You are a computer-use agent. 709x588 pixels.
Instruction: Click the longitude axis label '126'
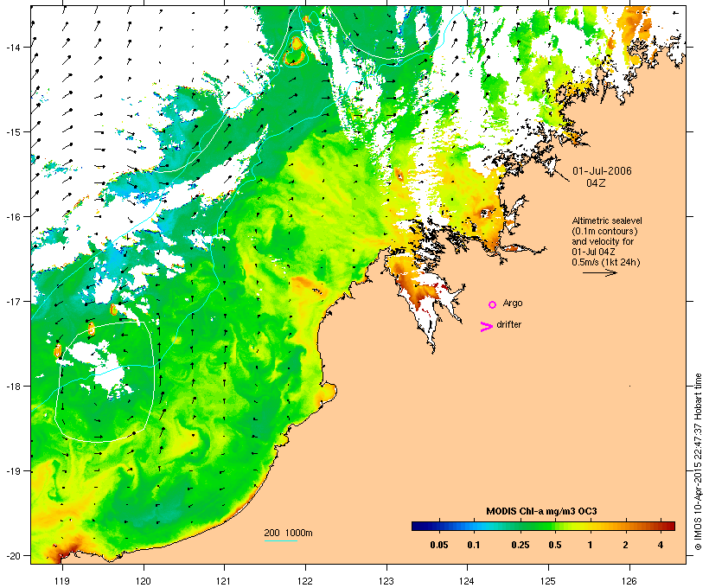(x=629, y=581)
